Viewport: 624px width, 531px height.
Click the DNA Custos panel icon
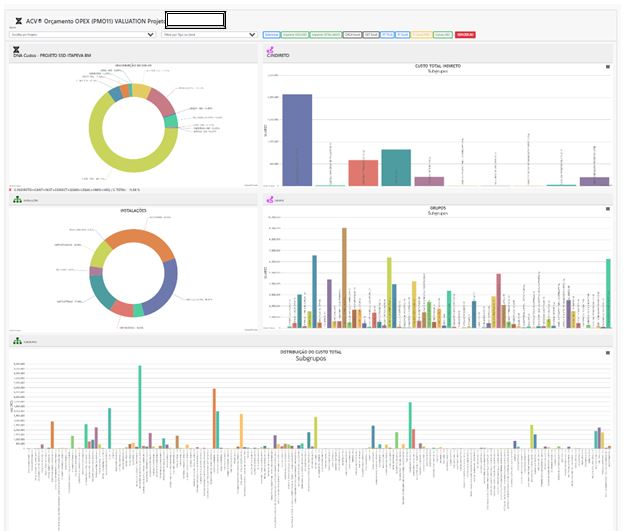coord(16,49)
